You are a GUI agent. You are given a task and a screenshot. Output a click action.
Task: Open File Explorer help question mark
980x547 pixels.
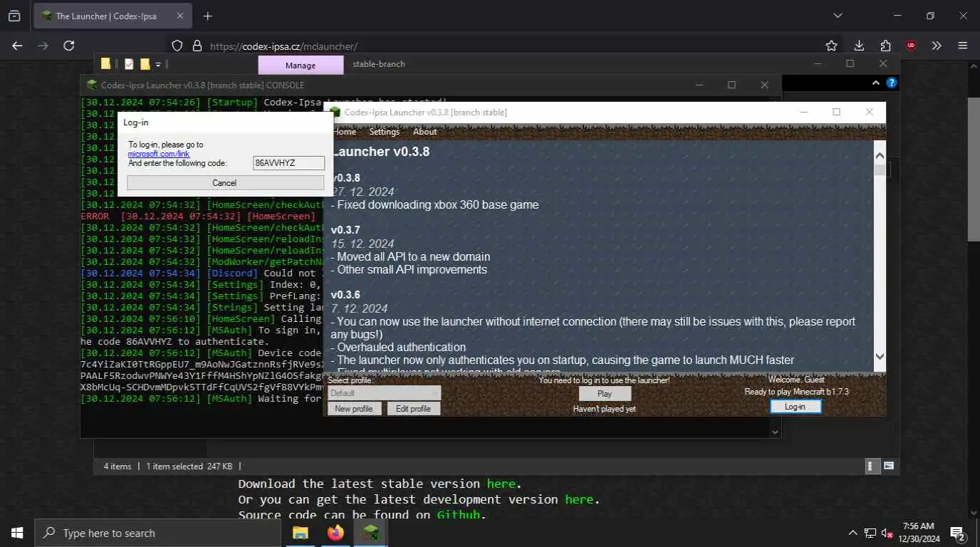[x=891, y=83]
